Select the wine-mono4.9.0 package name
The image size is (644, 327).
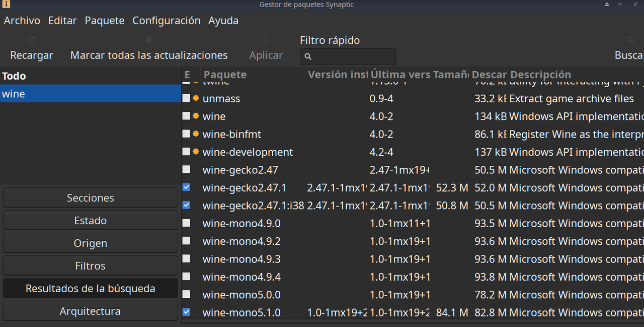pyautogui.click(x=242, y=224)
